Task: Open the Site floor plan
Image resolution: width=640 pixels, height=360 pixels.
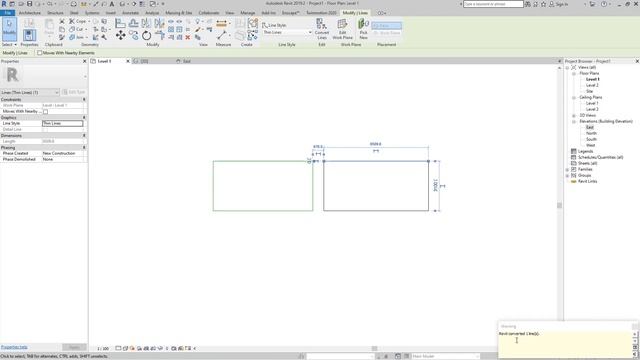Action: click(x=589, y=91)
